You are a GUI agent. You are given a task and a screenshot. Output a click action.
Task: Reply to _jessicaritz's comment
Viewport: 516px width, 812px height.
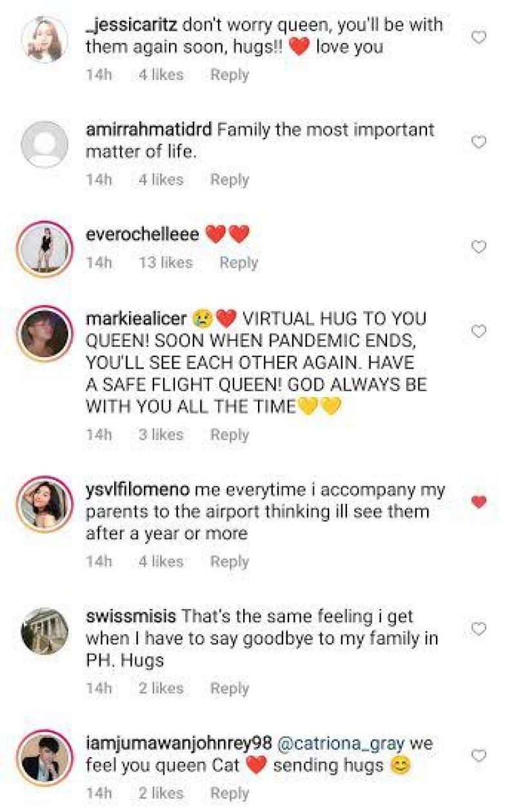pos(229,75)
